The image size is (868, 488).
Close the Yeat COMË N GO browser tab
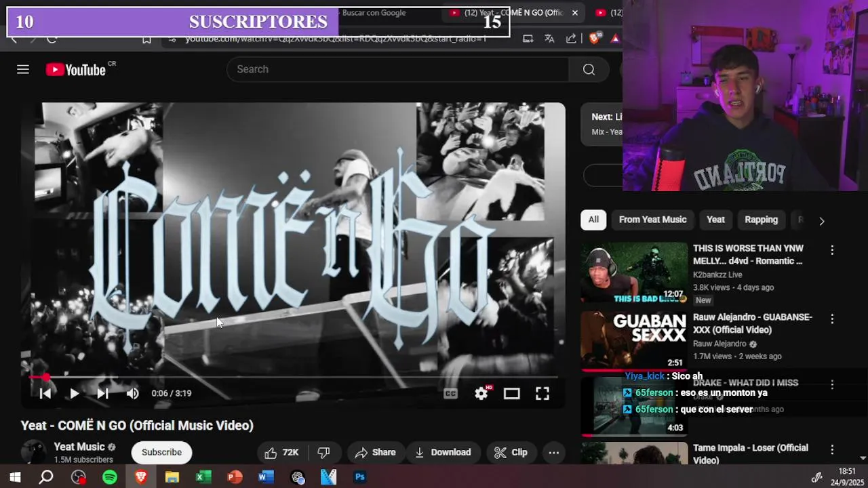(575, 12)
